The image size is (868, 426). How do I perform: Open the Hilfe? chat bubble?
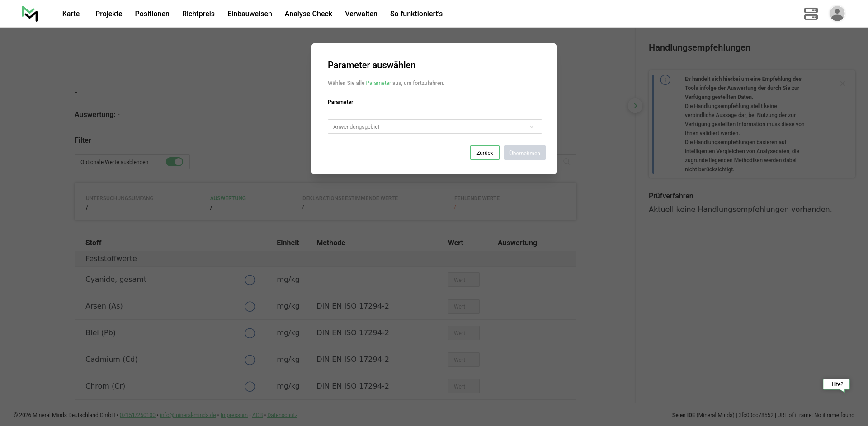click(836, 384)
